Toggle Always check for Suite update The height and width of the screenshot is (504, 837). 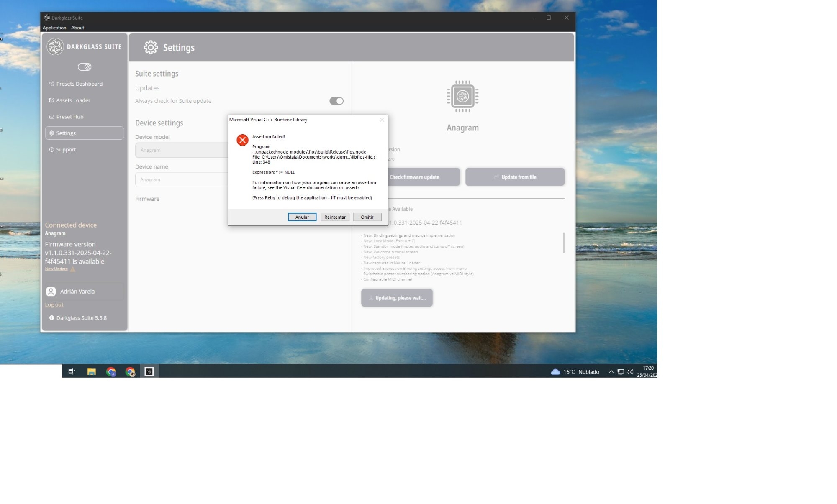point(336,101)
